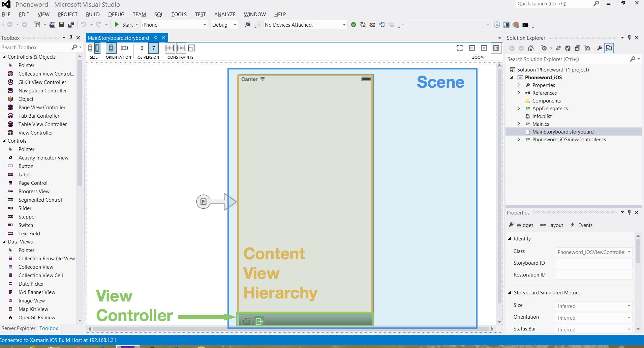Click the Exit icon in the scene dock
The height and width of the screenshot is (348, 644).
point(259,321)
